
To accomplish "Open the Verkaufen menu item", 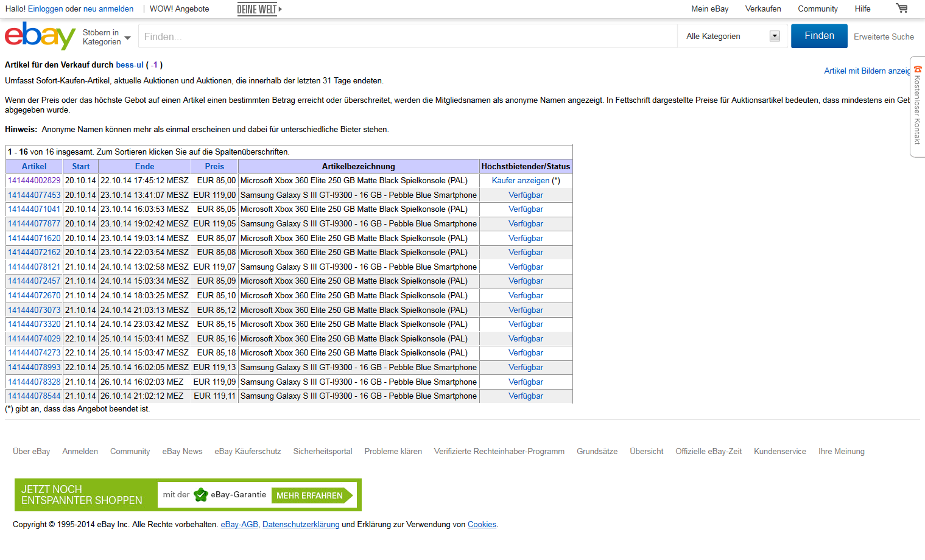I will (763, 9).
